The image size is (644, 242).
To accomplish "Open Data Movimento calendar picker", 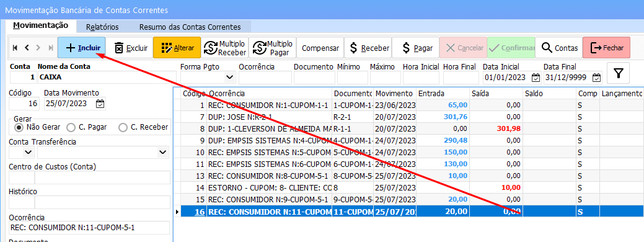I will coord(100,104).
